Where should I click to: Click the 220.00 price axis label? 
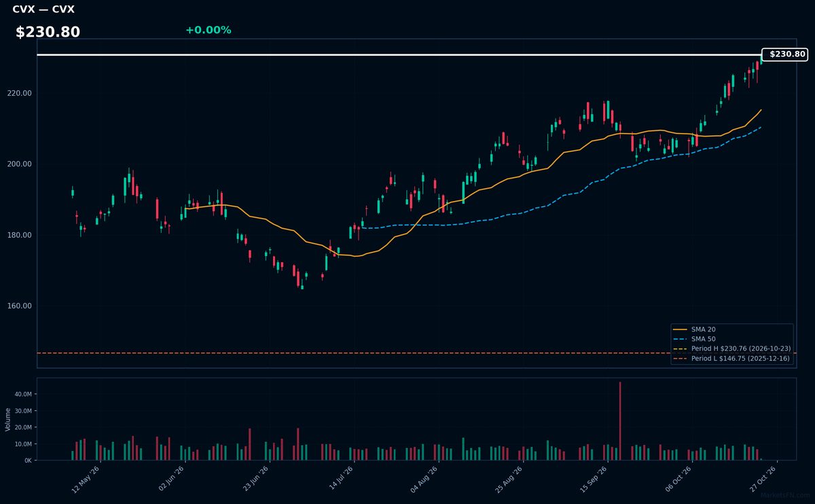(21, 94)
